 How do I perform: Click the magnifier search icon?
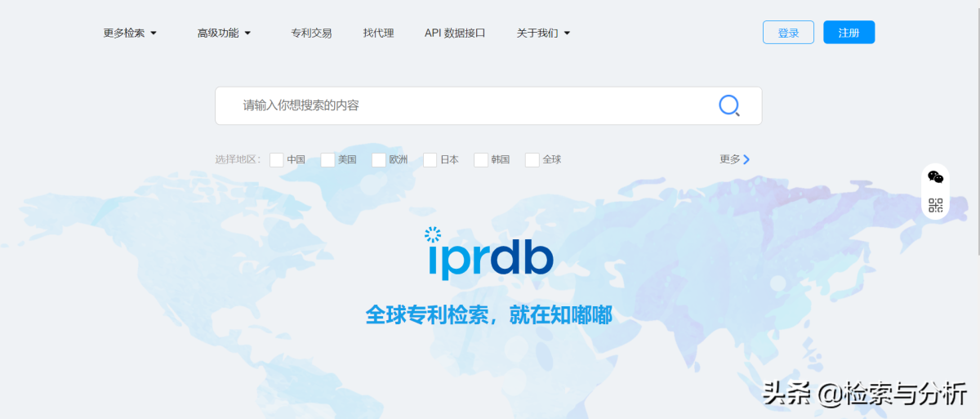point(729,105)
